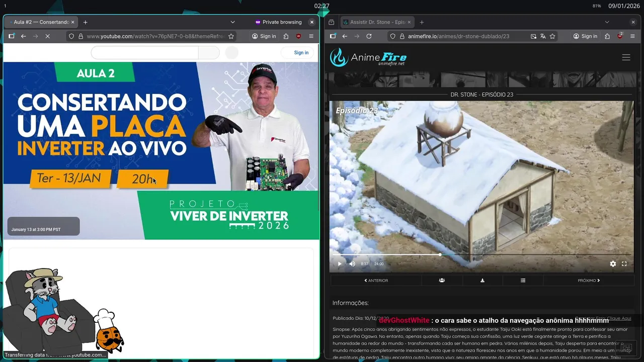
Task: Stop loading the YouTube page
Action: click(47, 36)
